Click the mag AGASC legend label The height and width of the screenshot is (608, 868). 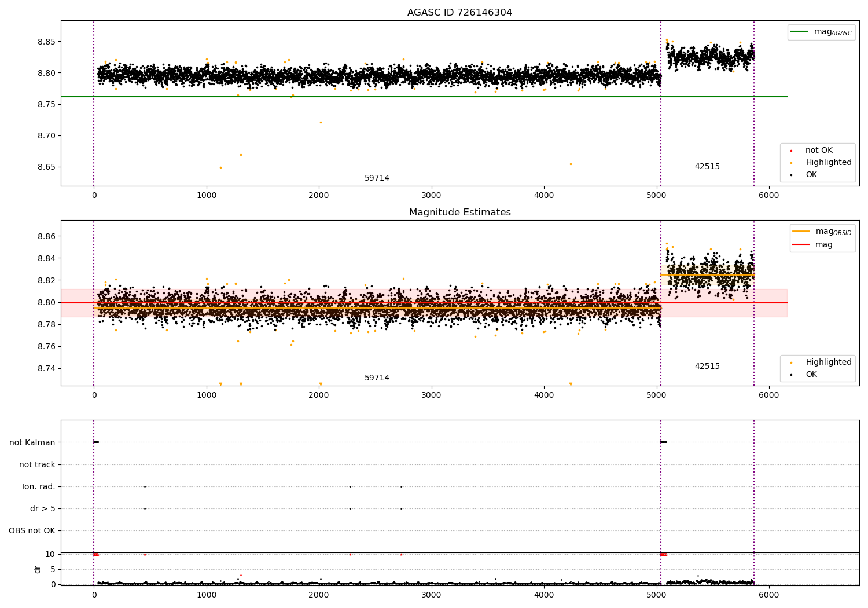833,32
